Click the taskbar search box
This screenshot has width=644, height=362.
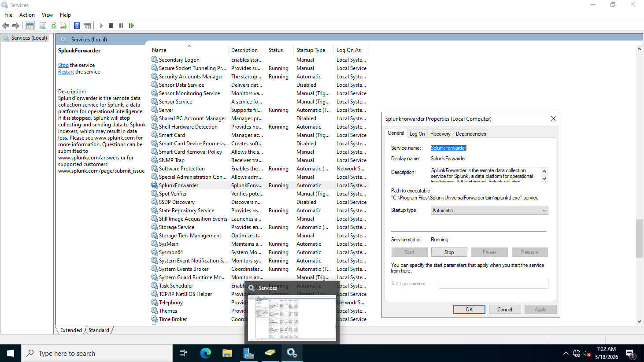tap(97, 353)
